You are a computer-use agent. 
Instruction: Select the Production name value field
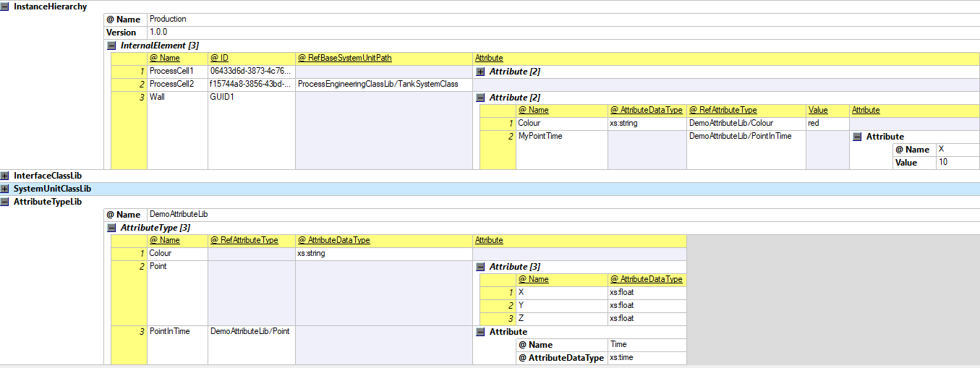coord(168,19)
